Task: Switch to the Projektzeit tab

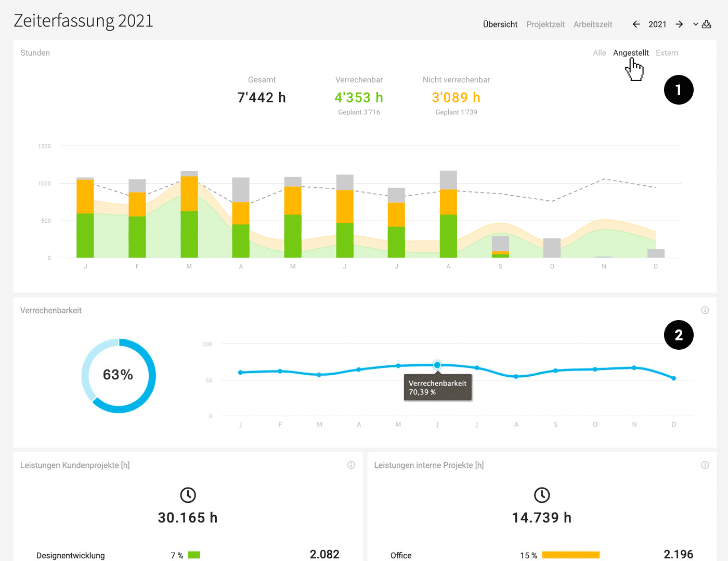Action: [545, 24]
